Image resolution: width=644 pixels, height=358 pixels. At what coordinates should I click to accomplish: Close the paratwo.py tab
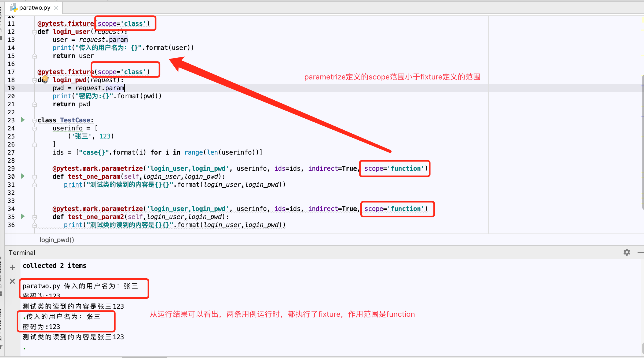pos(56,8)
